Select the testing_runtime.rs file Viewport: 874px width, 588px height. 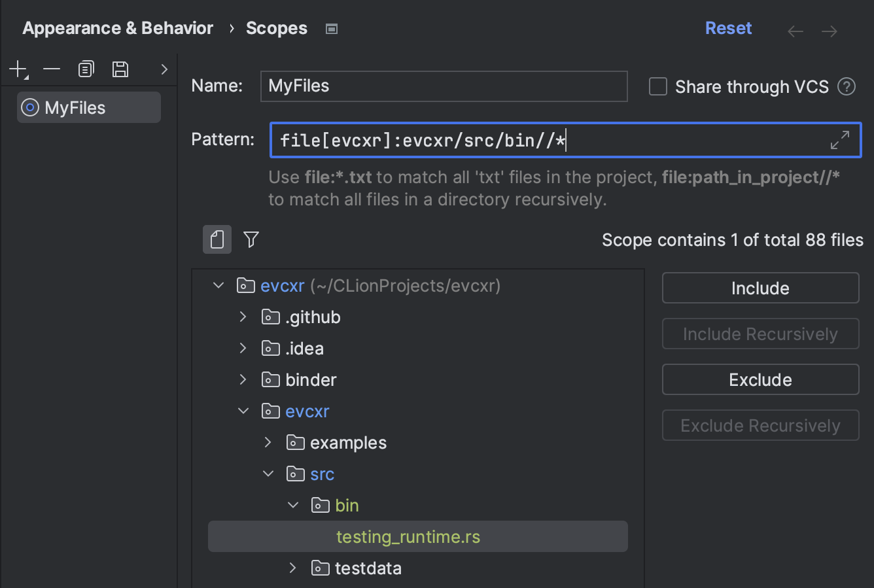click(408, 537)
